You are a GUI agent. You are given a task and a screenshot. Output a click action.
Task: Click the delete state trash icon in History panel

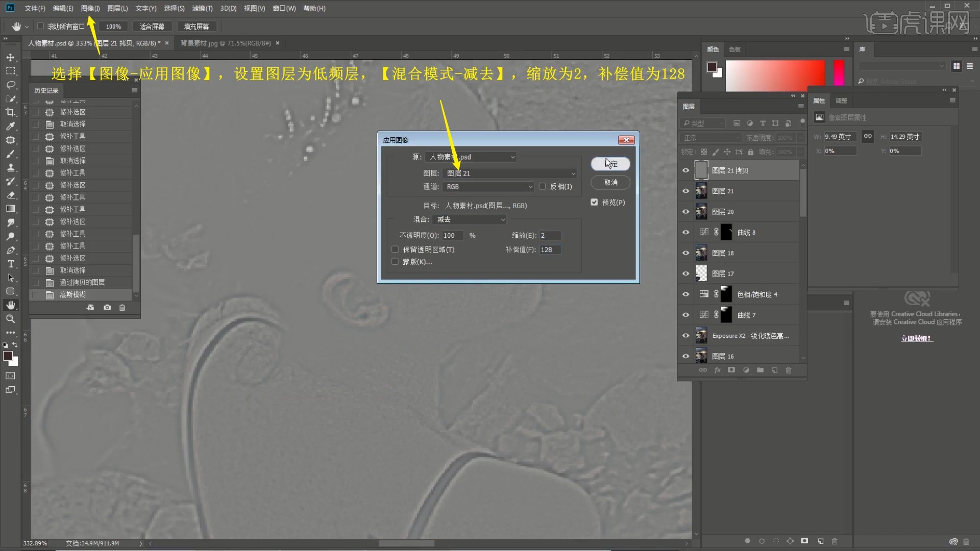pyautogui.click(x=122, y=308)
